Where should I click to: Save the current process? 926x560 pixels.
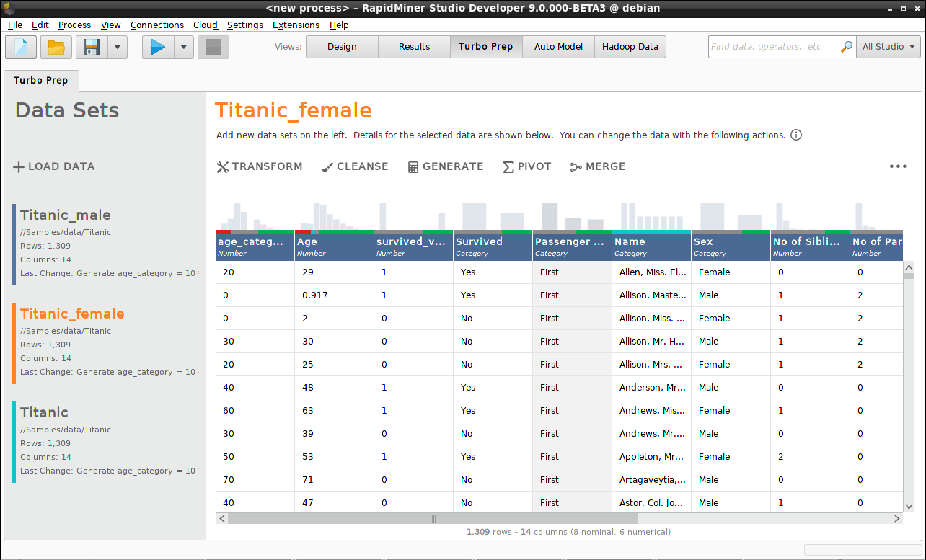tap(90, 46)
